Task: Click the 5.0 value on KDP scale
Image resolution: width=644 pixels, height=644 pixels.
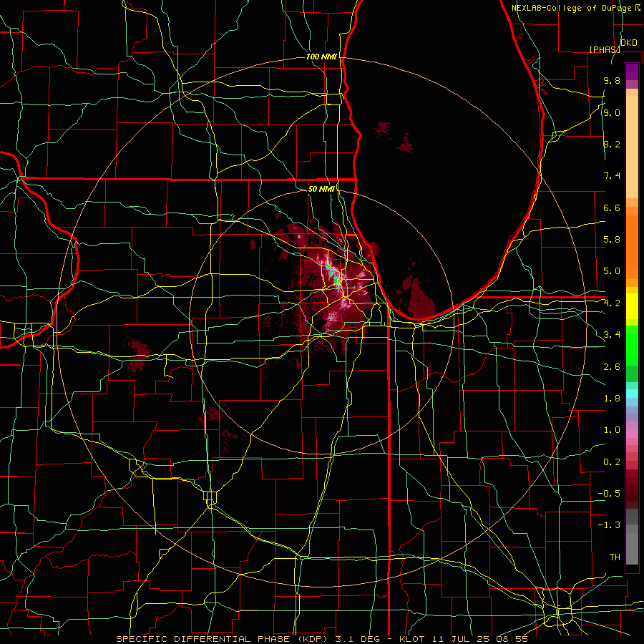Action: 612,271
